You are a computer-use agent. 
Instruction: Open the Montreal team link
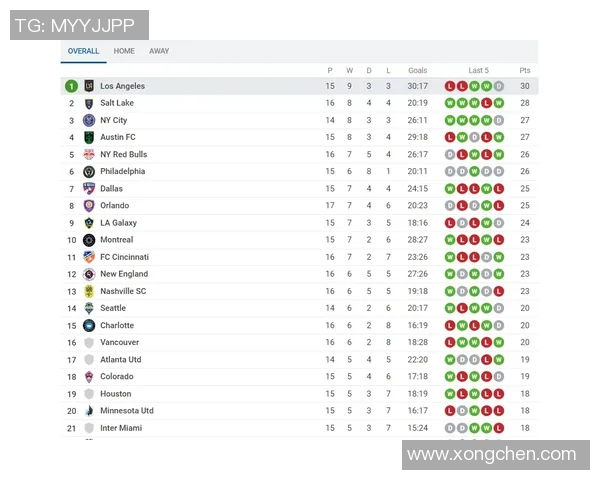click(x=117, y=240)
